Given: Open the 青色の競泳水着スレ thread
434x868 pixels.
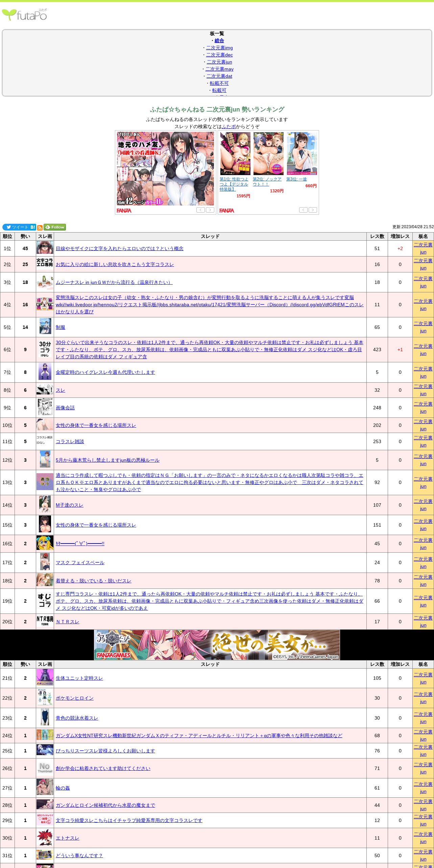Looking at the screenshot, I should (x=77, y=718).
